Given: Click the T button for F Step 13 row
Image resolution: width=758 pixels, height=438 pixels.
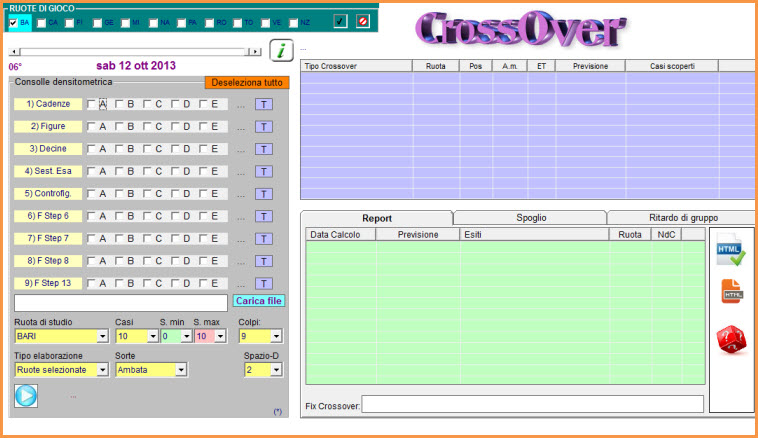Looking at the screenshot, I should point(263,283).
